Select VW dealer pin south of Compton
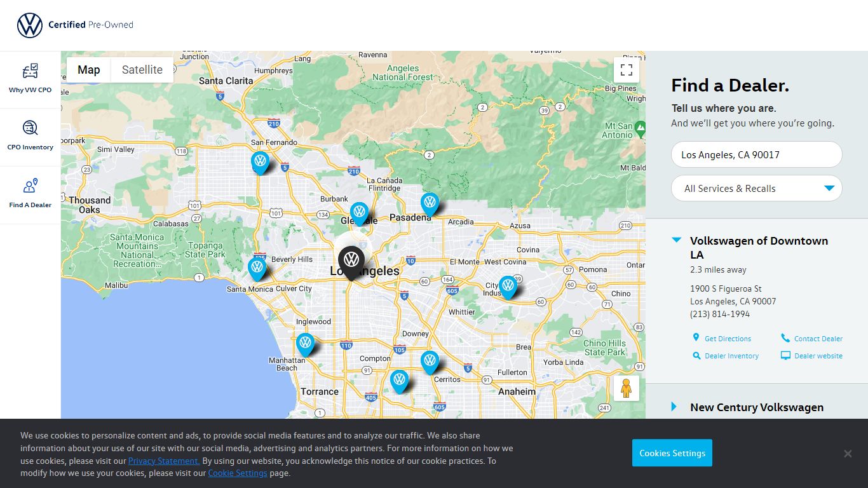 click(399, 381)
